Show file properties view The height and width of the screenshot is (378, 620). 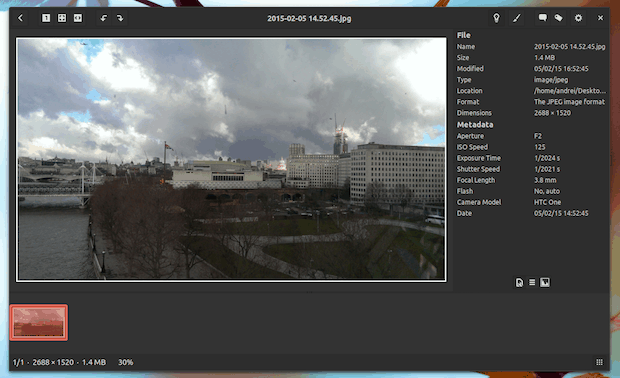(x=519, y=282)
